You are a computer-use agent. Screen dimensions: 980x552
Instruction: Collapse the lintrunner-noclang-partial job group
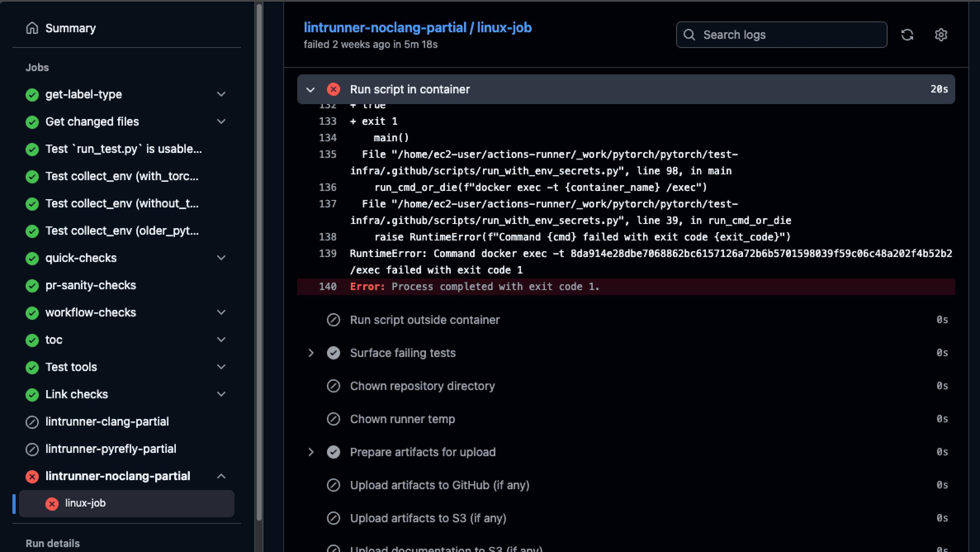click(221, 476)
